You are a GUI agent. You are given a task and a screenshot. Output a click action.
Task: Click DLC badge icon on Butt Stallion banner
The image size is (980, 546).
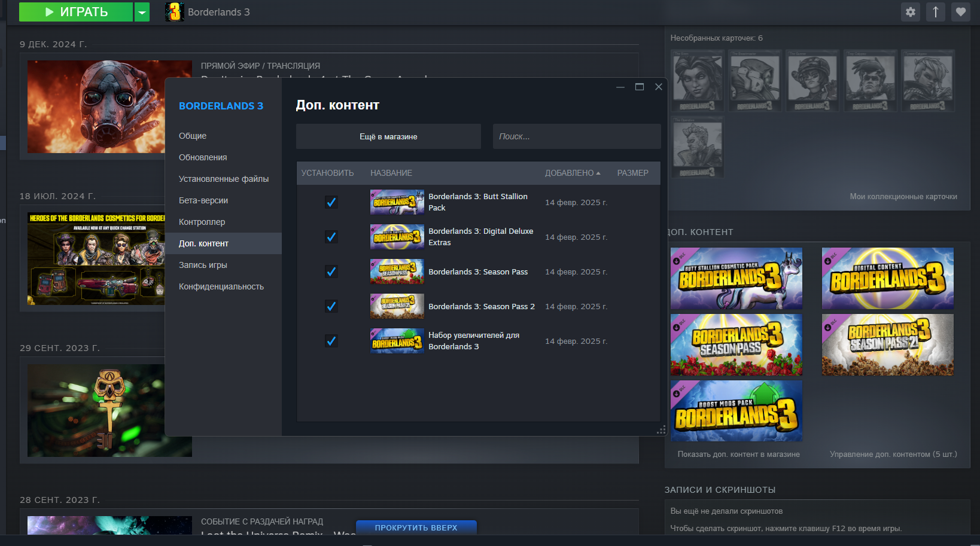coord(677,260)
